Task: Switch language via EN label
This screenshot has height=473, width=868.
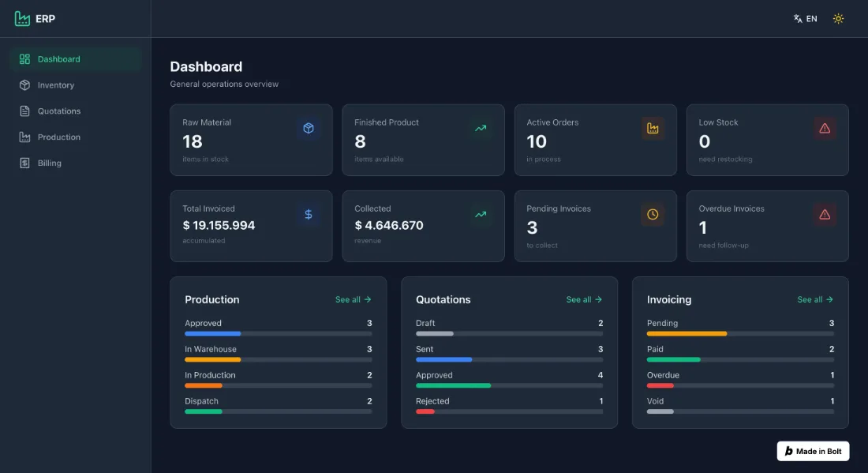Action: click(x=811, y=19)
